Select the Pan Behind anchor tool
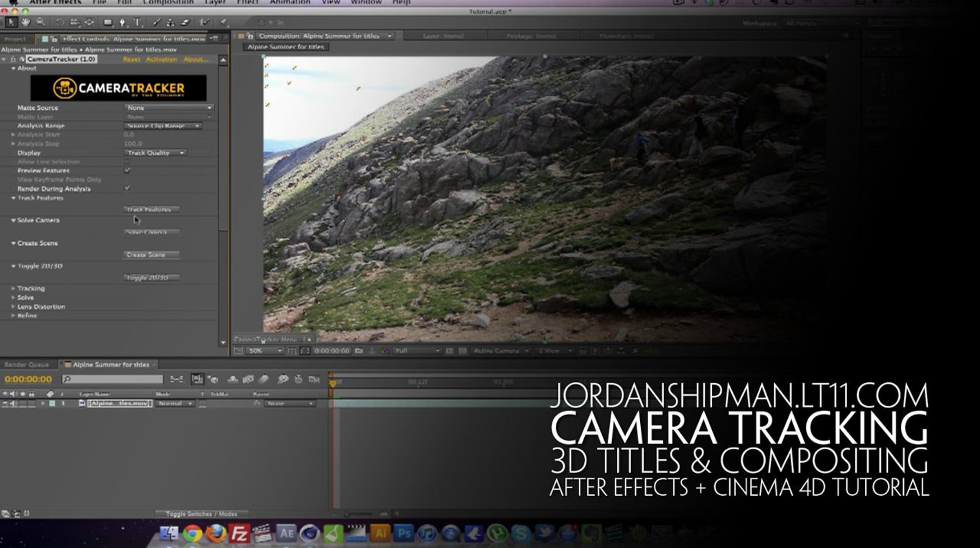The height and width of the screenshot is (548, 980). click(x=89, y=22)
